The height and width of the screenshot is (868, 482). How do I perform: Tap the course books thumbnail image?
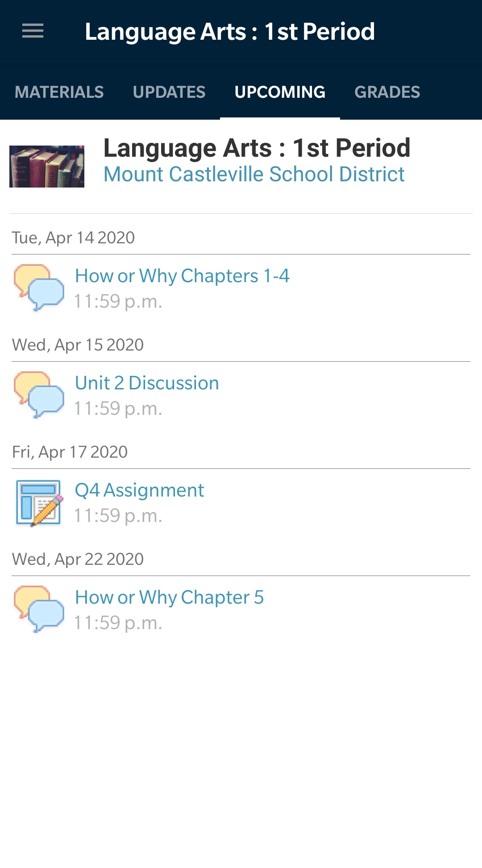tap(47, 166)
